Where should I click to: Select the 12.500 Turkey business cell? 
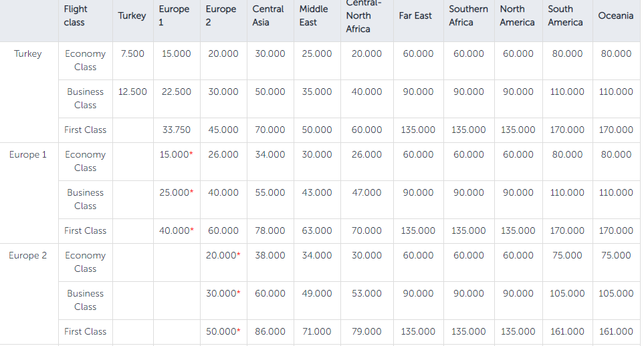132,92
